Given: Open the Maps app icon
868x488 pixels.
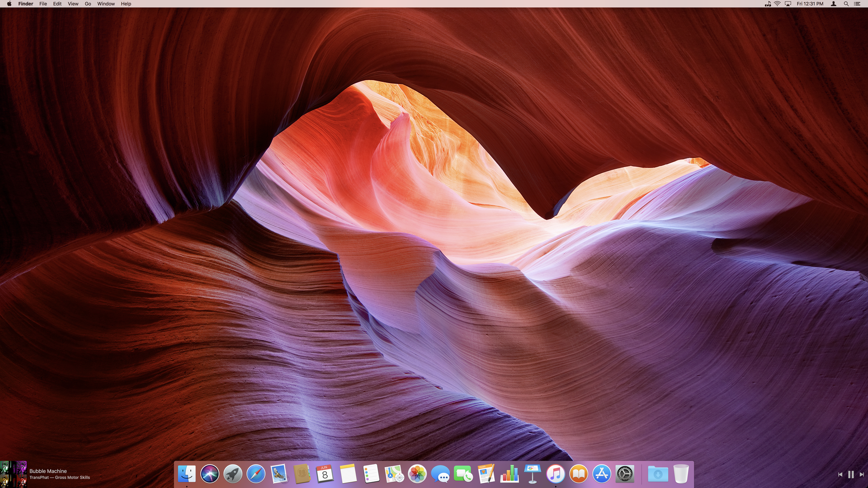Looking at the screenshot, I should (394, 474).
